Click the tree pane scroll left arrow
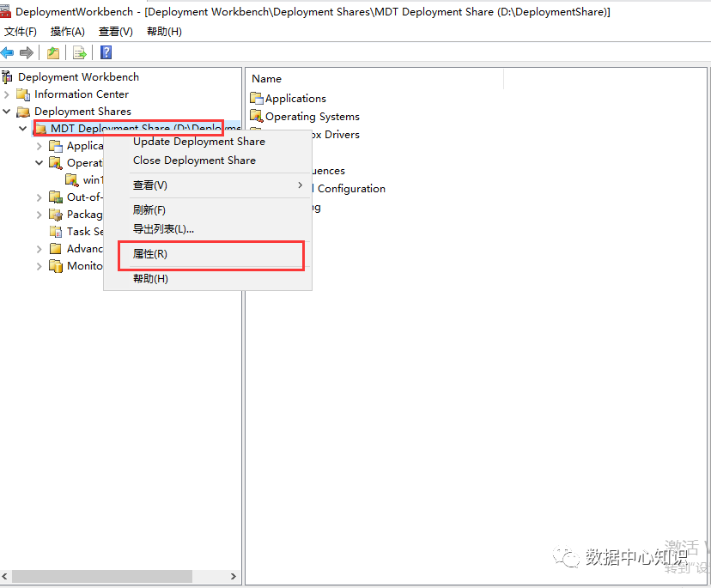The width and height of the screenshot is (711, 588). tap(5, 576)
